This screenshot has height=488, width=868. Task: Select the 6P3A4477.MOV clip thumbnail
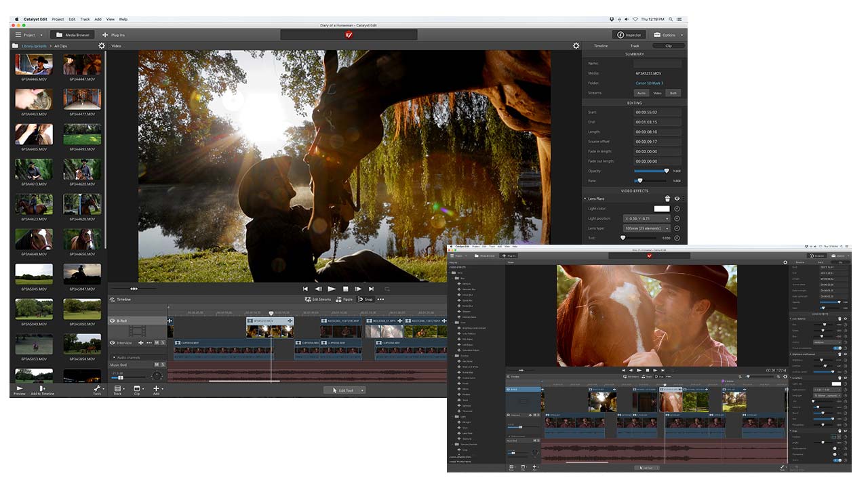tap(82, 99)
